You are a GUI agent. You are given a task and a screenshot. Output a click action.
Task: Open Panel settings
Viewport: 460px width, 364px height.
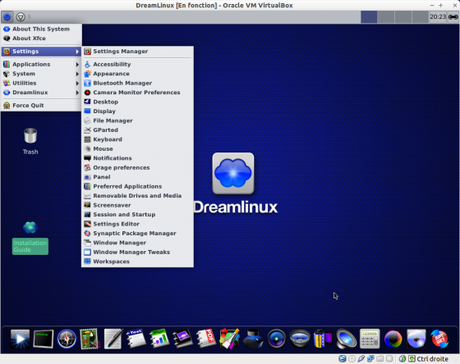[x=137, y=177]
